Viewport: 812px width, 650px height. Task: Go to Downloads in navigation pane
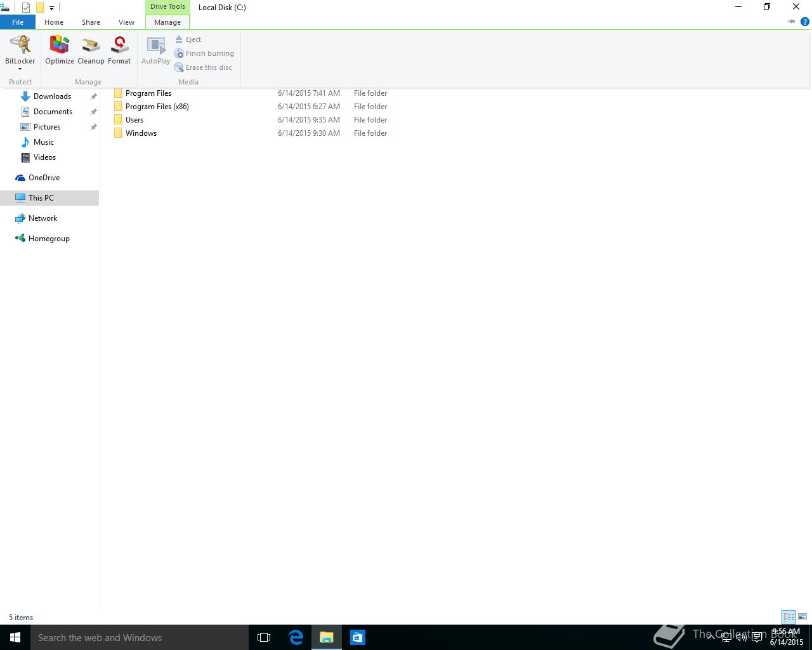[52, 96]
